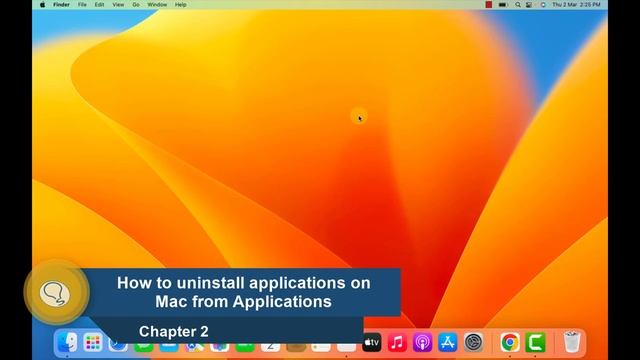
Task: Open Control Center in menu bar
Action: tap(529, 5)
